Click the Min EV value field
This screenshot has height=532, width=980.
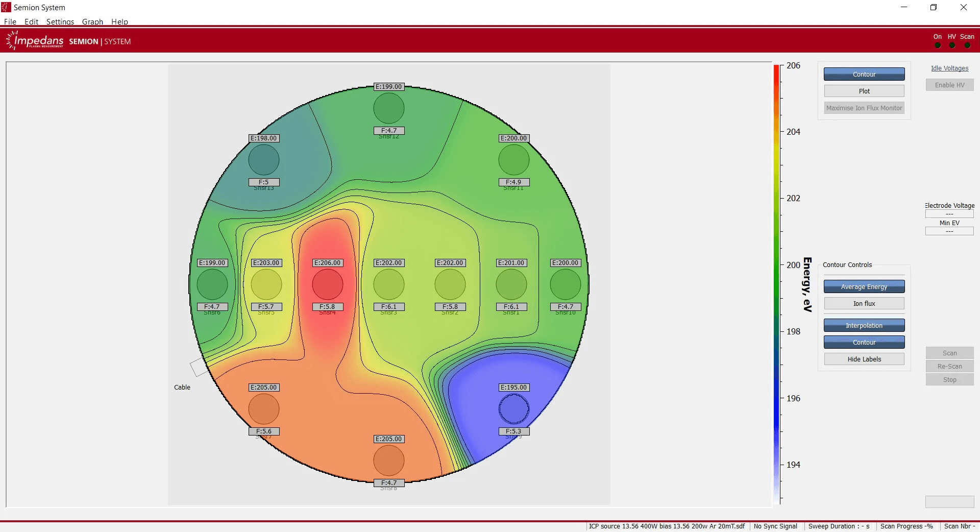(x=949, y=231)
